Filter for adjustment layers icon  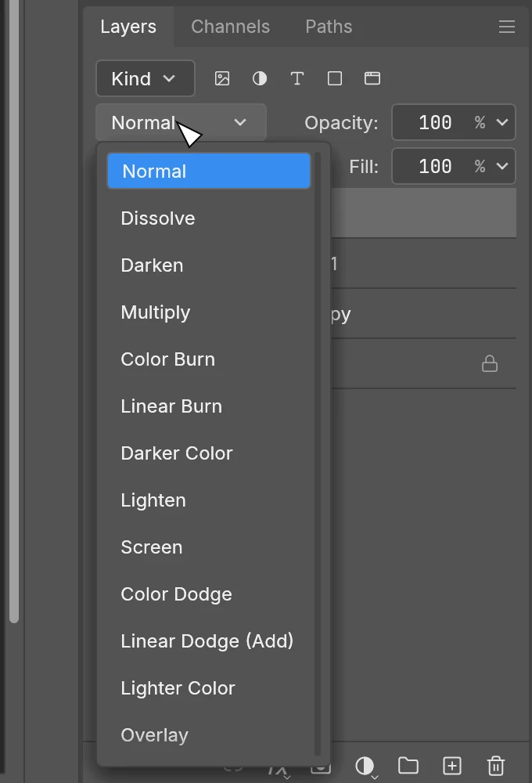260,78
